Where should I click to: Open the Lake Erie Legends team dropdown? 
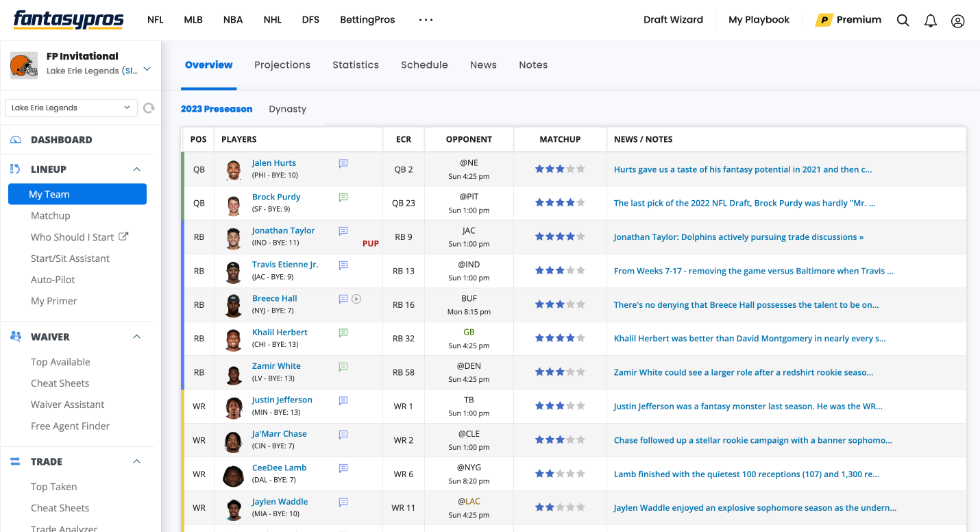pos(71,108)
